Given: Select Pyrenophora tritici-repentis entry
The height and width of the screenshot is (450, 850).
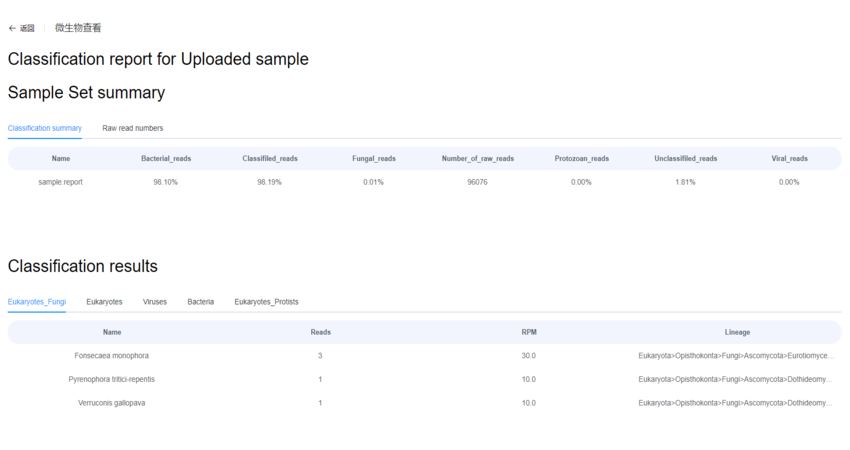Looking at the screenshot, I should click(111, 379).
